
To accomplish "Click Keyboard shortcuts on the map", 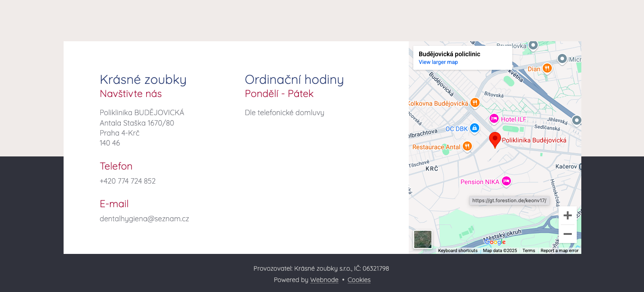I will (457, 251).
